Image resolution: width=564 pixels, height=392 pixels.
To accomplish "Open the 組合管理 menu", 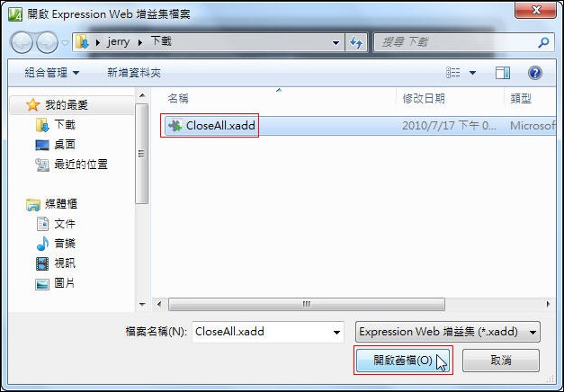I will (52, 73).
